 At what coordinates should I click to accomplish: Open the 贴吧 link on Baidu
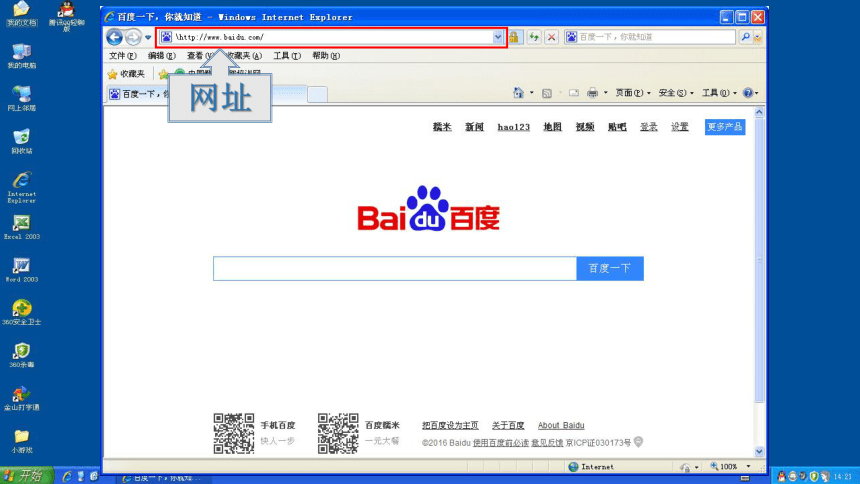617,127
